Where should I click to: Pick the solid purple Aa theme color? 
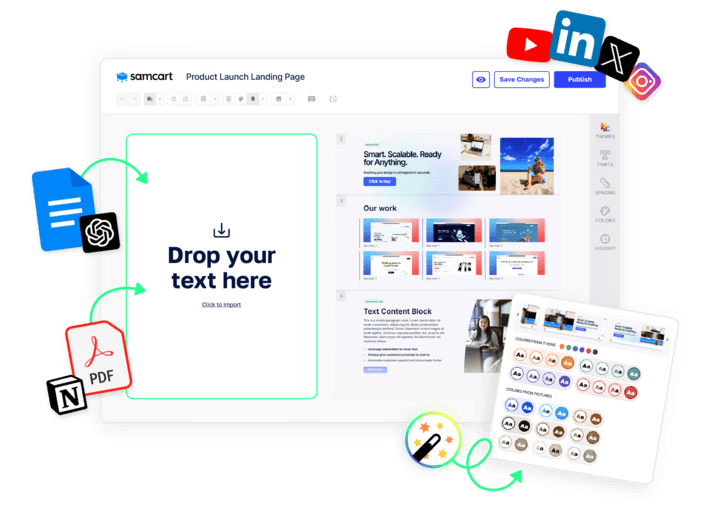(564, 381)
